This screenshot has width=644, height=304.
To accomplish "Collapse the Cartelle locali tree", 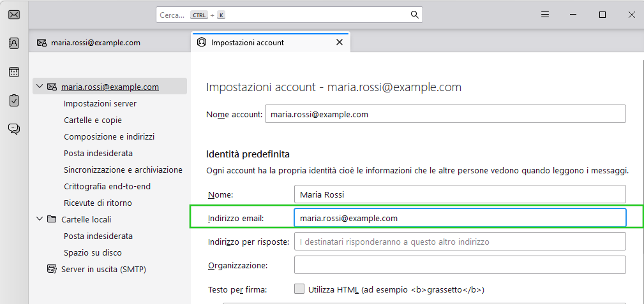I will (40, 219).
